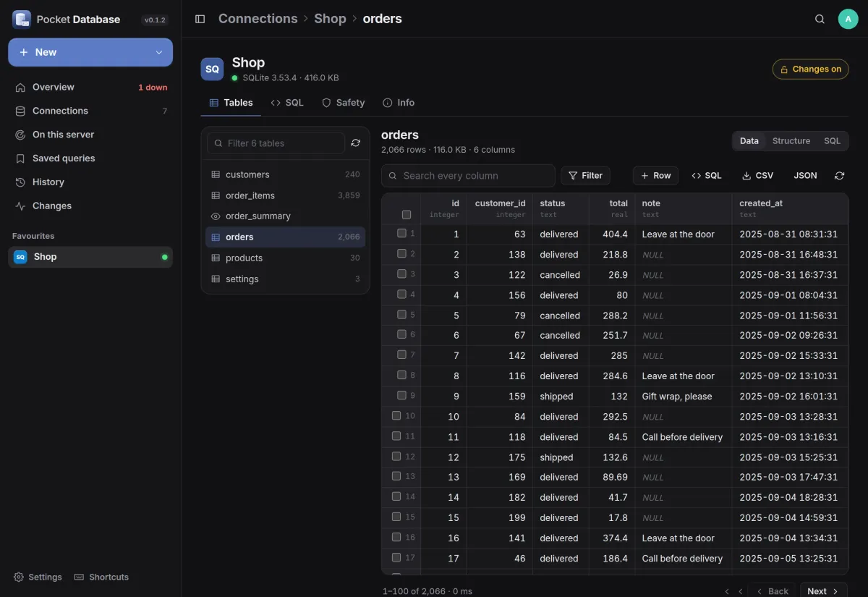Select the order_items table
This screenshot has height=597, width=868.
[x=285, y=195]
